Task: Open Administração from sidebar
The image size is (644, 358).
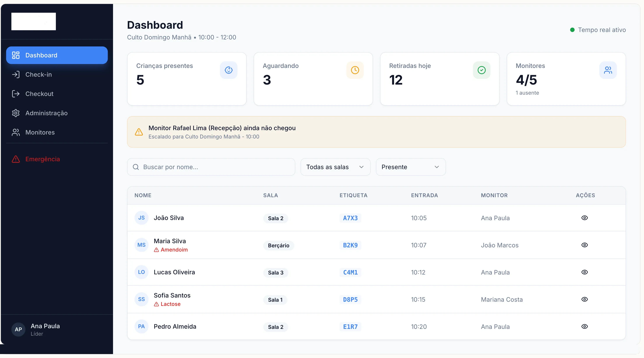Action: [x=46, y=113]
